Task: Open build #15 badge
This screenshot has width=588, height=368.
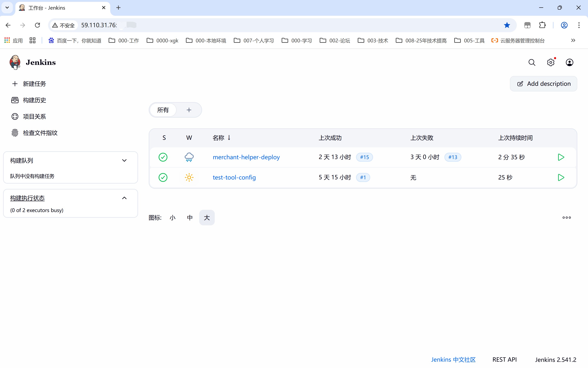Action: [x=364, y=157]
